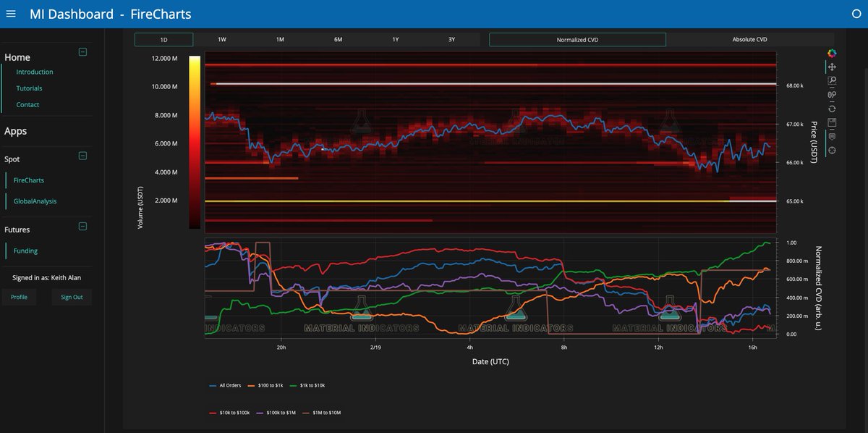Select the 6M timeframe tab

pos(337,39)
